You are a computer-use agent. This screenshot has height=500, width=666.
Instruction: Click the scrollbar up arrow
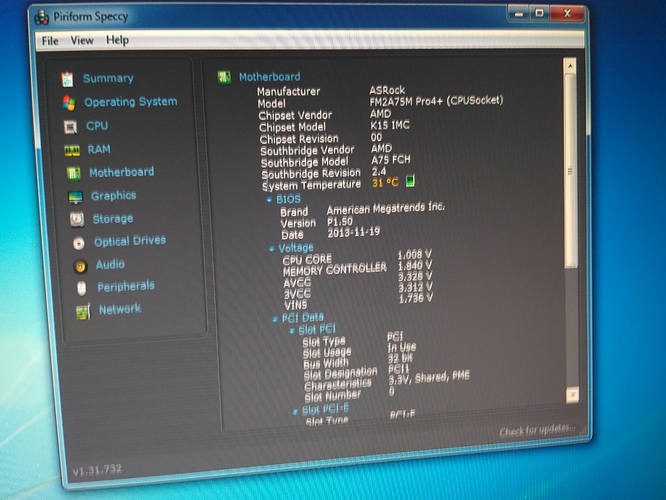click(x=570, y=66)
